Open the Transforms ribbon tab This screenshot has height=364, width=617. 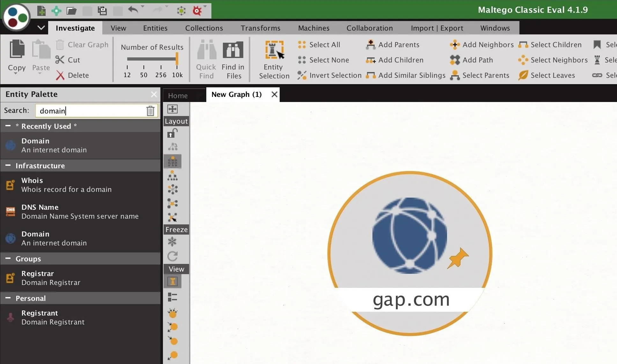pos(261,28)
